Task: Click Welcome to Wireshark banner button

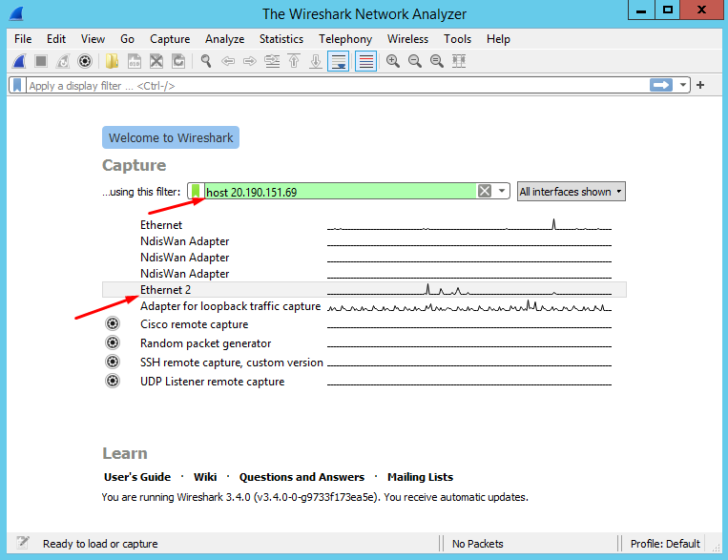Action: coord(171,137)
